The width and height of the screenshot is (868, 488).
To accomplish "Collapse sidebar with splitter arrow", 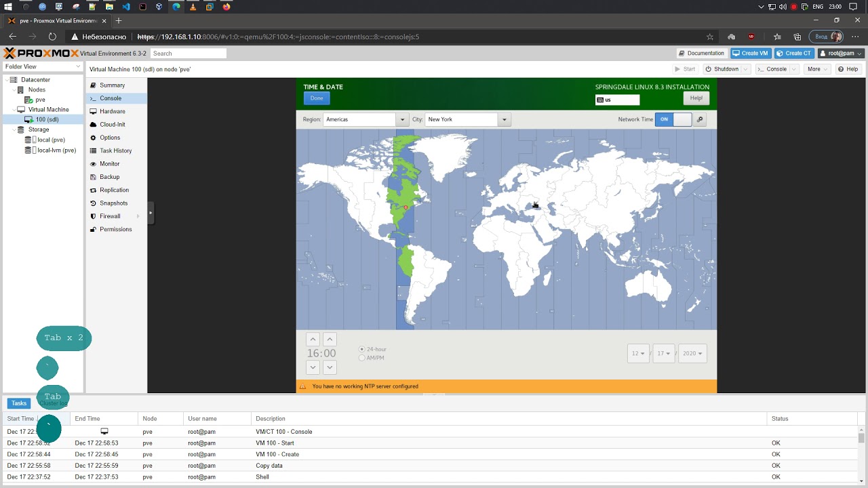I will [151, 213].
